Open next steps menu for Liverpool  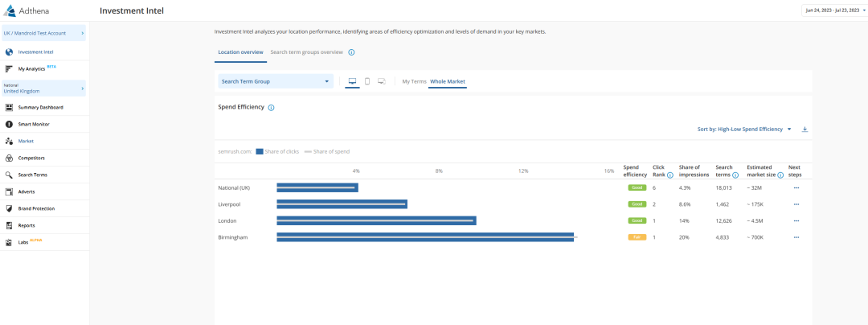coord(796,204)
